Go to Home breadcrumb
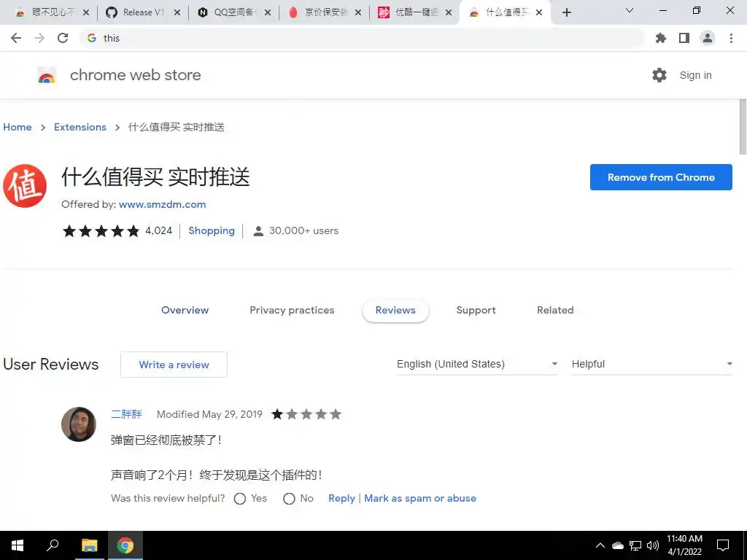Screen dimensions: 747x560 point(18,127)
